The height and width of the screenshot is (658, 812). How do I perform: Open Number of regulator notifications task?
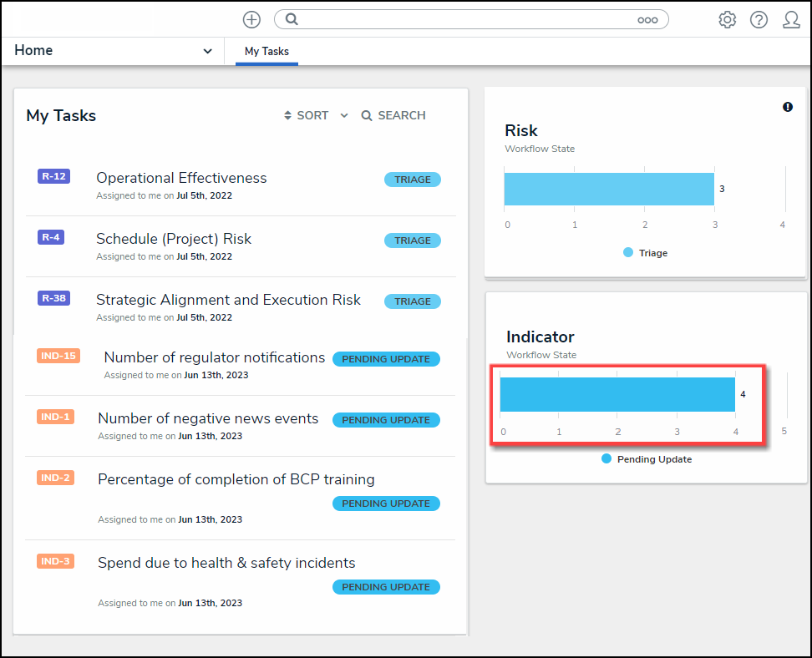(215, 357)
